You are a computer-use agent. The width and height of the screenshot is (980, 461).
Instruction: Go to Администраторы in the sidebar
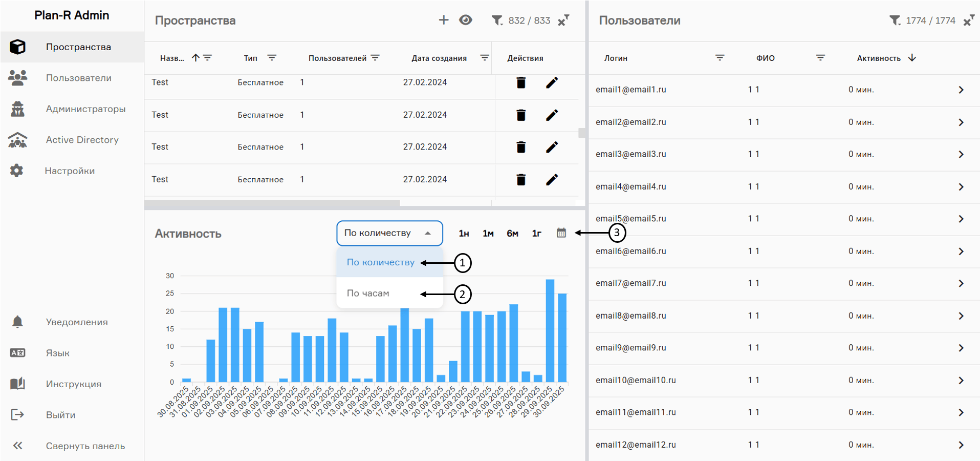(85, 109)
